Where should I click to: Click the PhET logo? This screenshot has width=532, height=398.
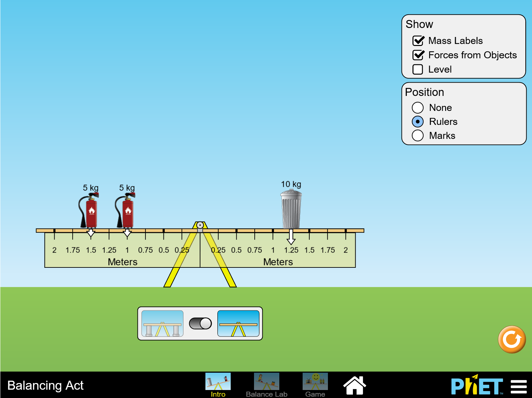coord(477,386)
